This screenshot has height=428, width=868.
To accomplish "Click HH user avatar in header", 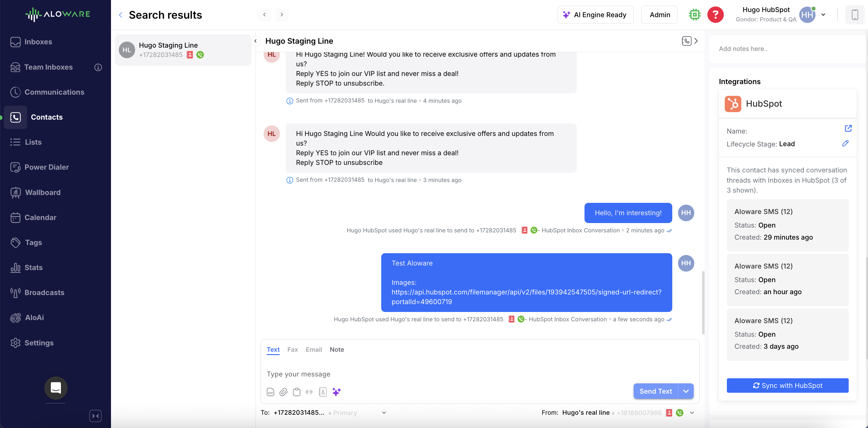I will [x=807, y=15].
